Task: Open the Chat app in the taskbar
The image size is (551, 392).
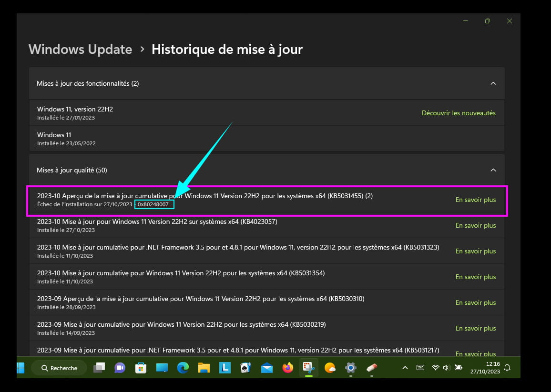Action: coord(120,368)
